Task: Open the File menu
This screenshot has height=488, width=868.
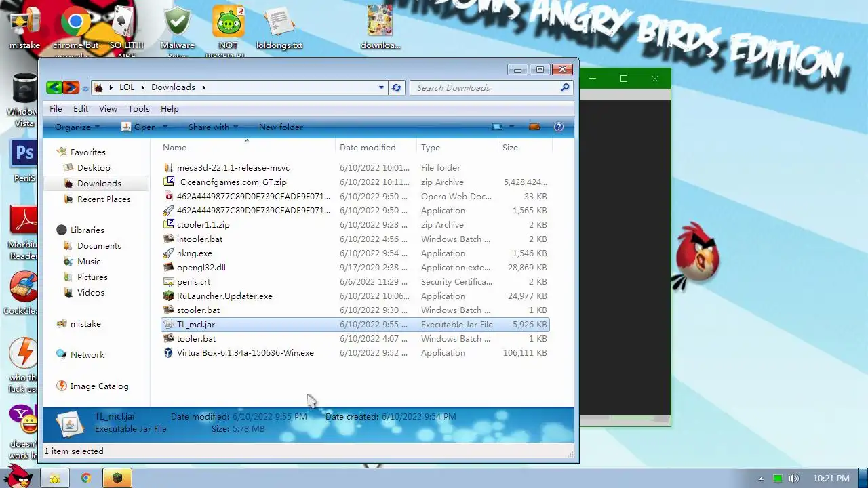Action: 56,108
